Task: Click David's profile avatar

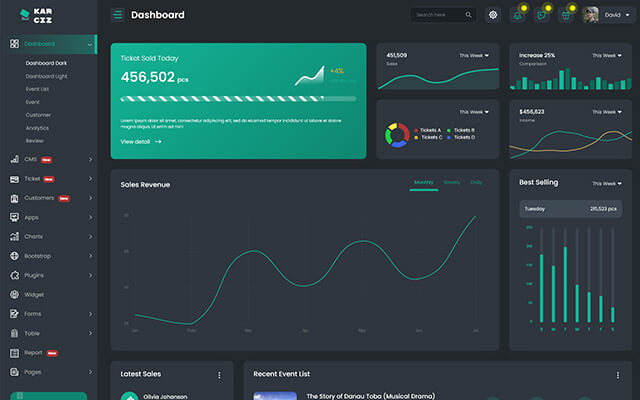Action: pos(591,15)
